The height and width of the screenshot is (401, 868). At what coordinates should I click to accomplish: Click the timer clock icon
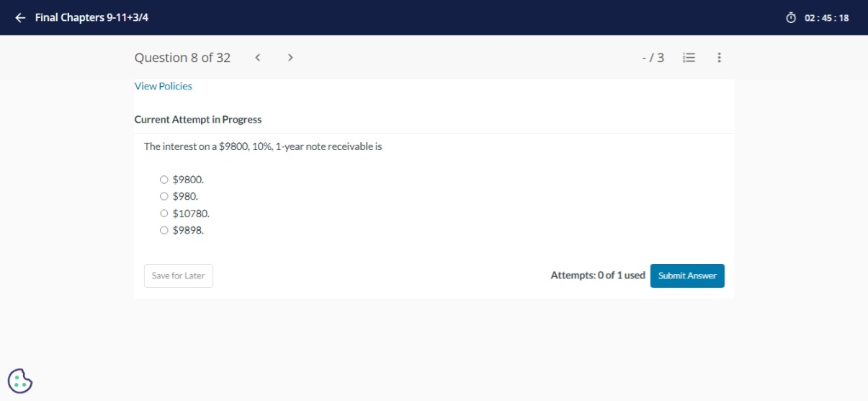(x=791, y=17)
